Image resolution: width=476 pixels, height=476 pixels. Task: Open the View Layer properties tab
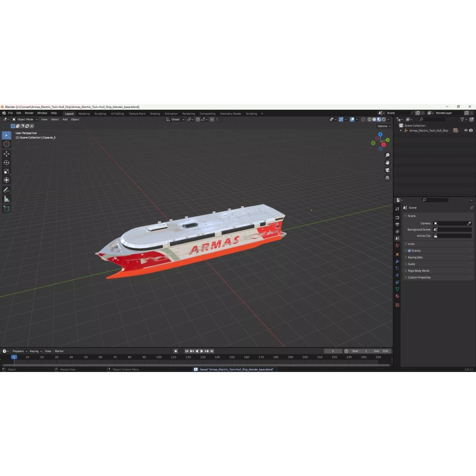coord(397,232)
